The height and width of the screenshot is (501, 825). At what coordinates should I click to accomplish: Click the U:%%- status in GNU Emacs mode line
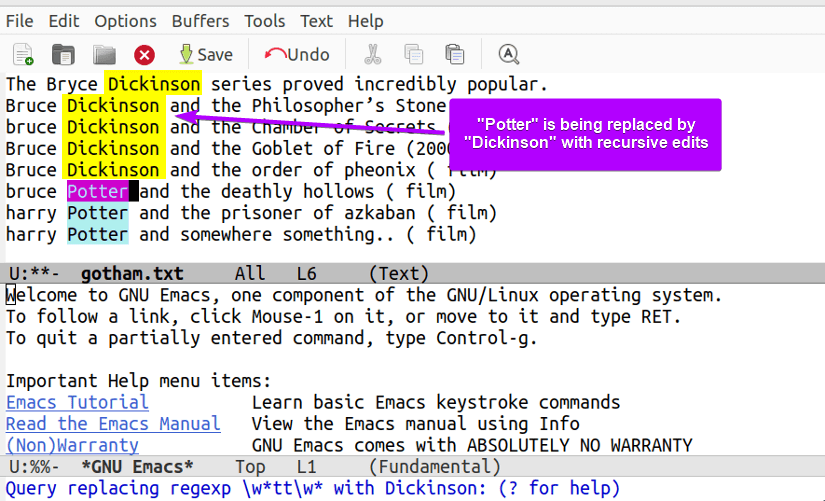click(x=34, y=467)
